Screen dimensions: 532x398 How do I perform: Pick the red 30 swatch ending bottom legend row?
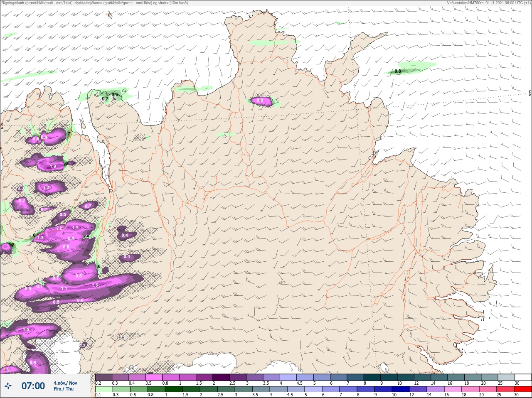(523, 389)
